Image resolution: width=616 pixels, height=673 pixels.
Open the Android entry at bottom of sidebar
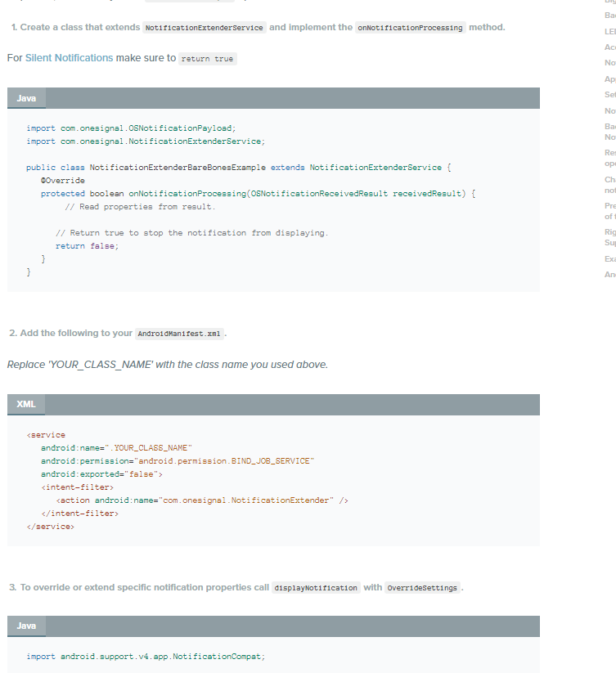coord(611,274)
